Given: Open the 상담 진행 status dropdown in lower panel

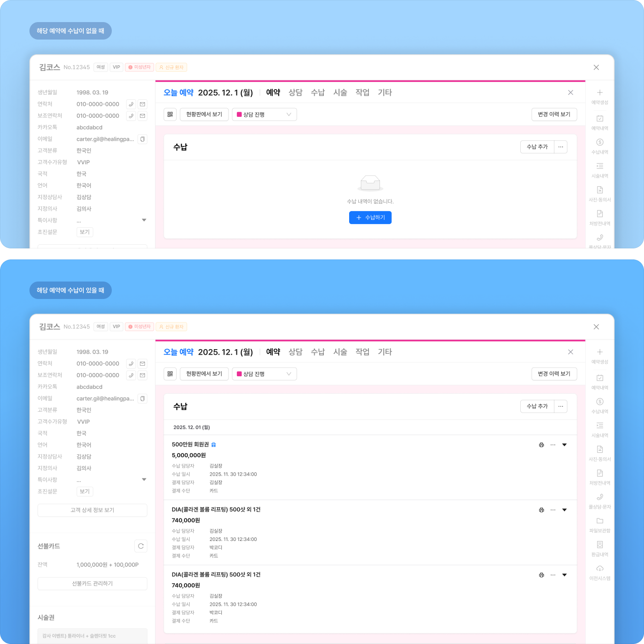Looking at the screenshot, I should tap(264, 374).
